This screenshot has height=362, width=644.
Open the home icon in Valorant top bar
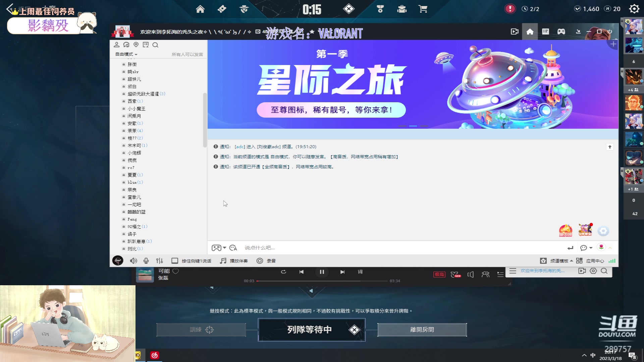coord(200,9)
